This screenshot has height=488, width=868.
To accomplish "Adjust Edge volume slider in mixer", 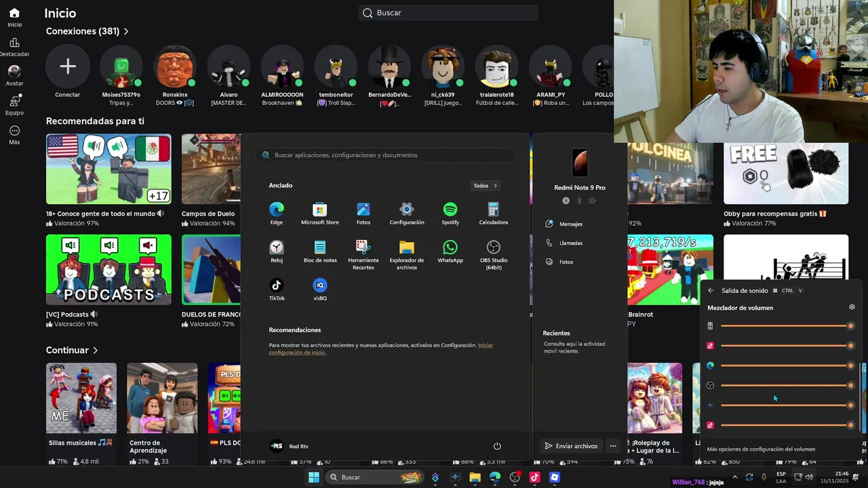I will click(x=787, y=365).
